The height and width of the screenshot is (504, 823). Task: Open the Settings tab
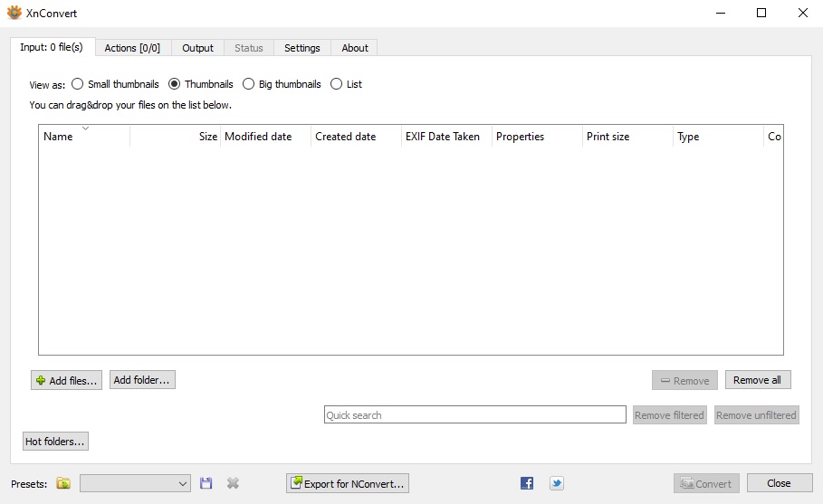tap(301, 48)
